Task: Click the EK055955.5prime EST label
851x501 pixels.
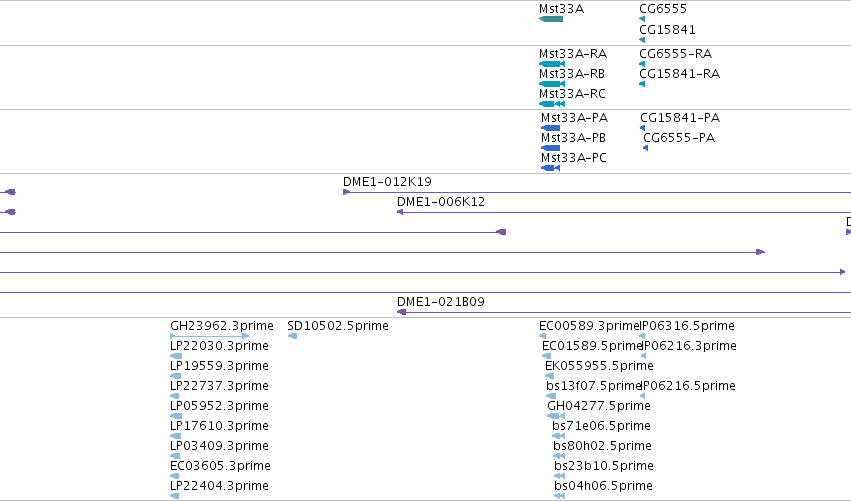Action: coord(599,366)
